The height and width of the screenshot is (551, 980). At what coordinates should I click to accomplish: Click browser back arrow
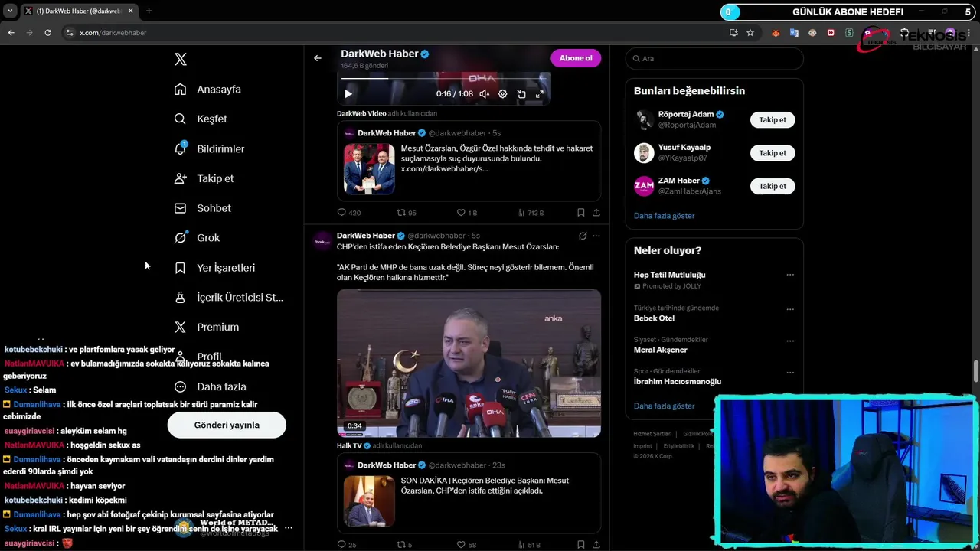pos(11,33)
